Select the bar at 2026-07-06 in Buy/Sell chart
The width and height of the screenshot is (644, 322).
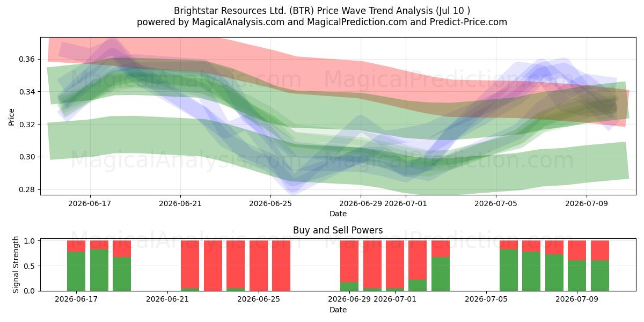[509, 266]
